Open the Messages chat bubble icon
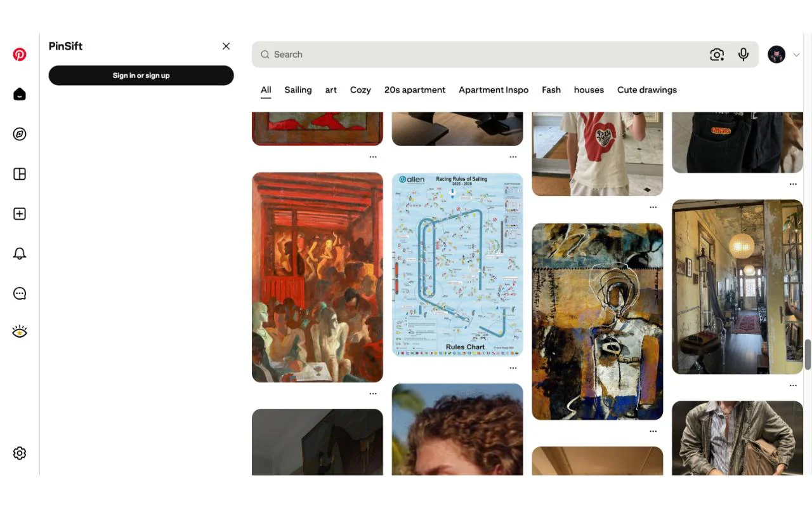This screenshot has width=812, height=508. (x=20, y=293)
